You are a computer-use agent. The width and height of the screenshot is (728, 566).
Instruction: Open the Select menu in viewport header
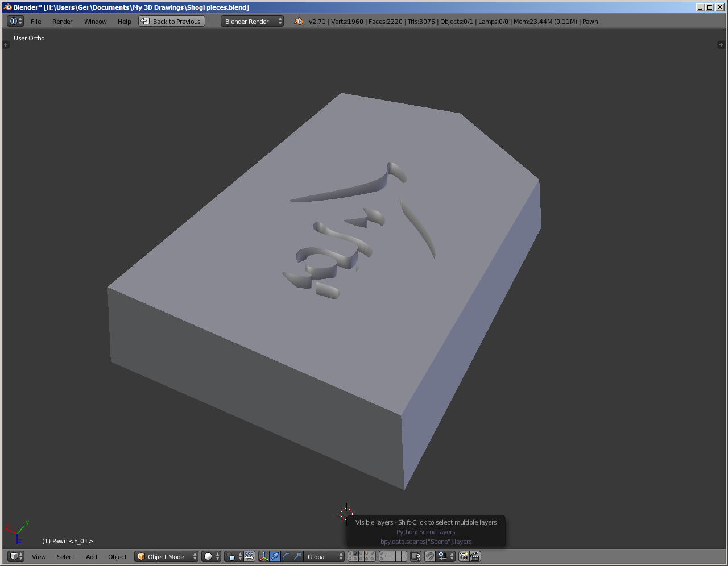coord(65,557)
